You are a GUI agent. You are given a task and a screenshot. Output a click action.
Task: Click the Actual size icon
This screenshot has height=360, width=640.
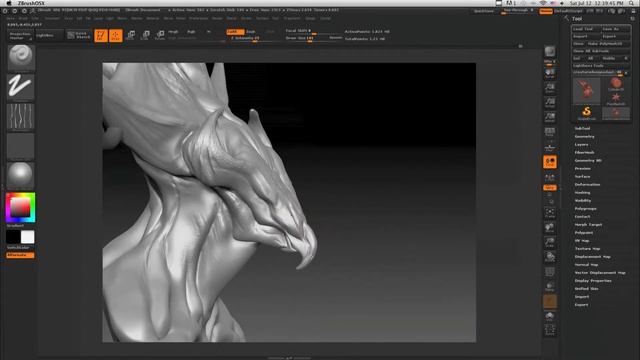coord(550,102)
